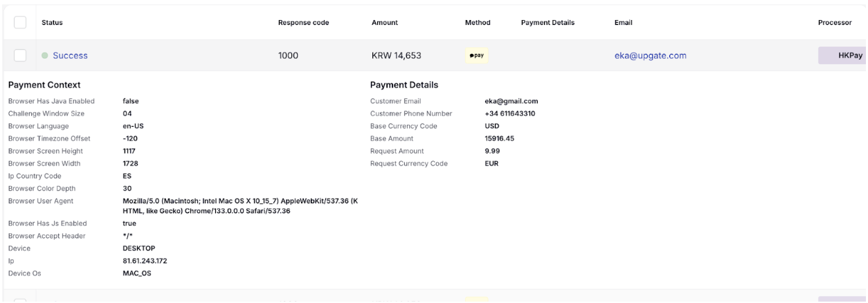868x303 pixels.
Task: Click the screen width value 1728
Action: tap(129, 163)
